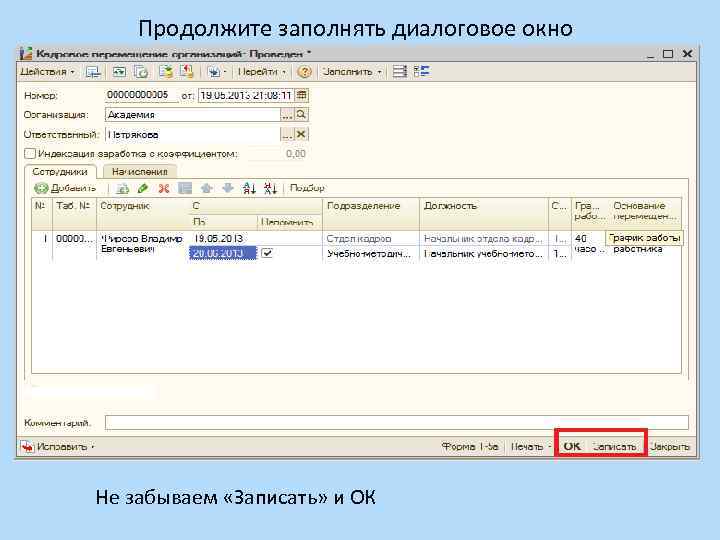
Task: Click the Начальник отдела кадр... position cell
Action: (x=483, y=239)
